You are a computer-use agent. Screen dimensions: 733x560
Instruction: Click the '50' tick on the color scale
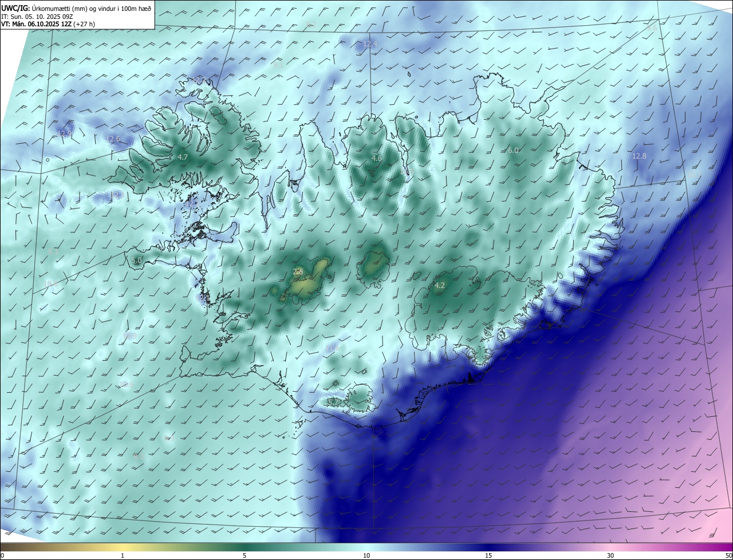[x=728, y=555]
